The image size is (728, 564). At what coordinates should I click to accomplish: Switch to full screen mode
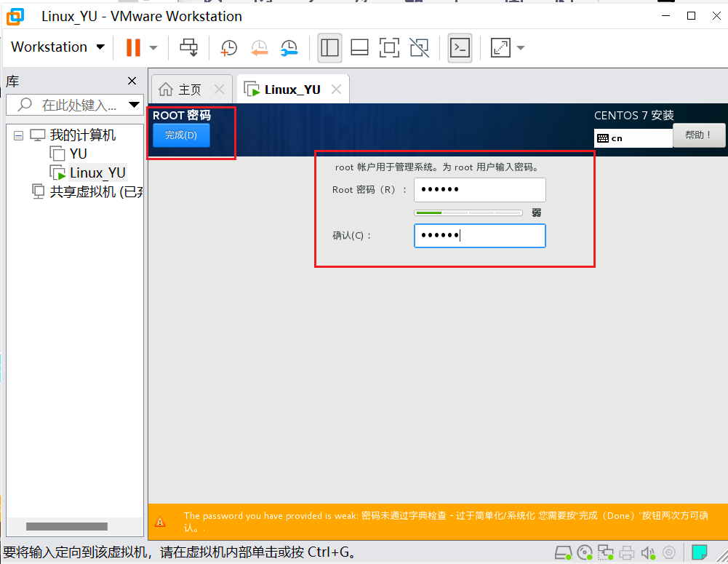(x=389, y=47)
